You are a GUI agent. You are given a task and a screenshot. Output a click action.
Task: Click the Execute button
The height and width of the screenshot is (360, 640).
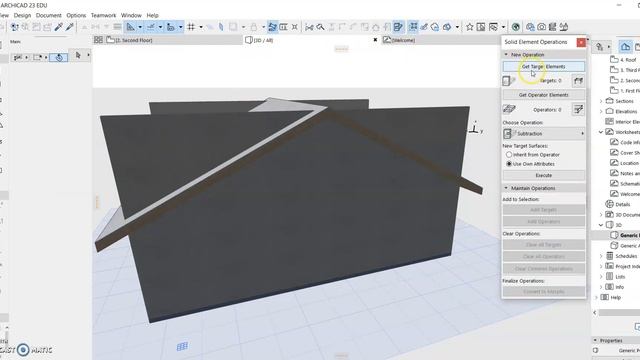pyautogui.click(x=543, y=175)
